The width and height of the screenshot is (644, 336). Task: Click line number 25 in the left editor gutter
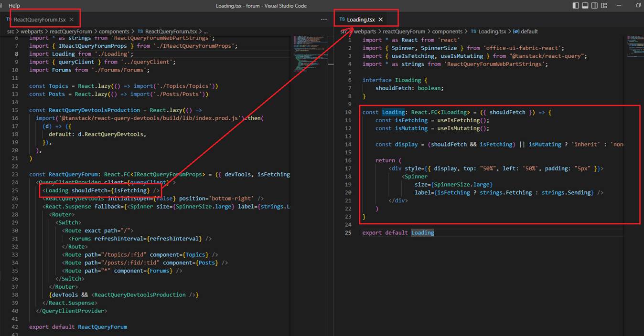point(15,190)
